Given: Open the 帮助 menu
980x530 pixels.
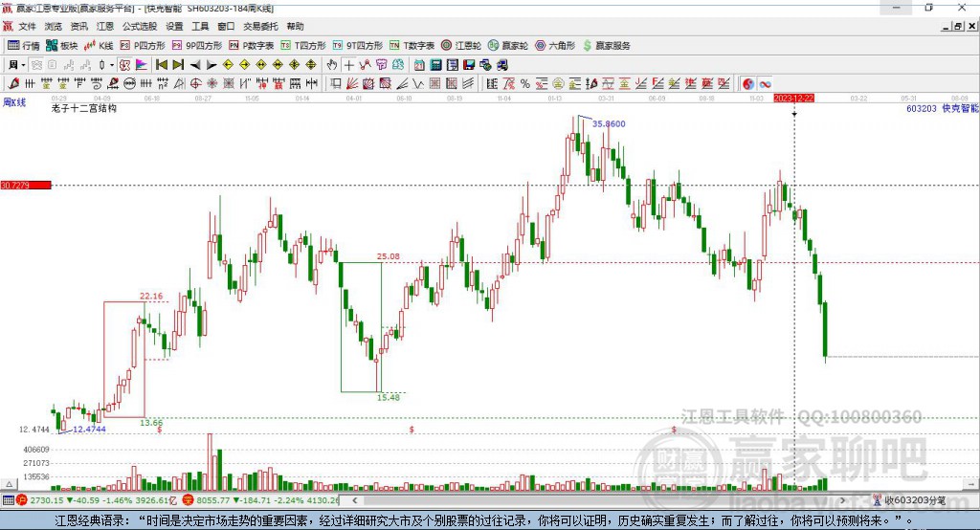Looking at the screenshot, I should coord(295,26).
